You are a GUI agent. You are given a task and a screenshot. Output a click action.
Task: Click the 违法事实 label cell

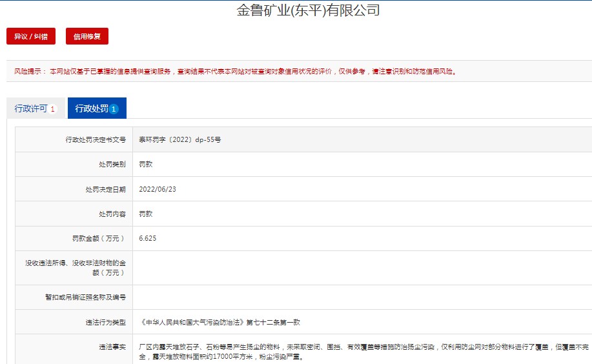coord(74,349)
